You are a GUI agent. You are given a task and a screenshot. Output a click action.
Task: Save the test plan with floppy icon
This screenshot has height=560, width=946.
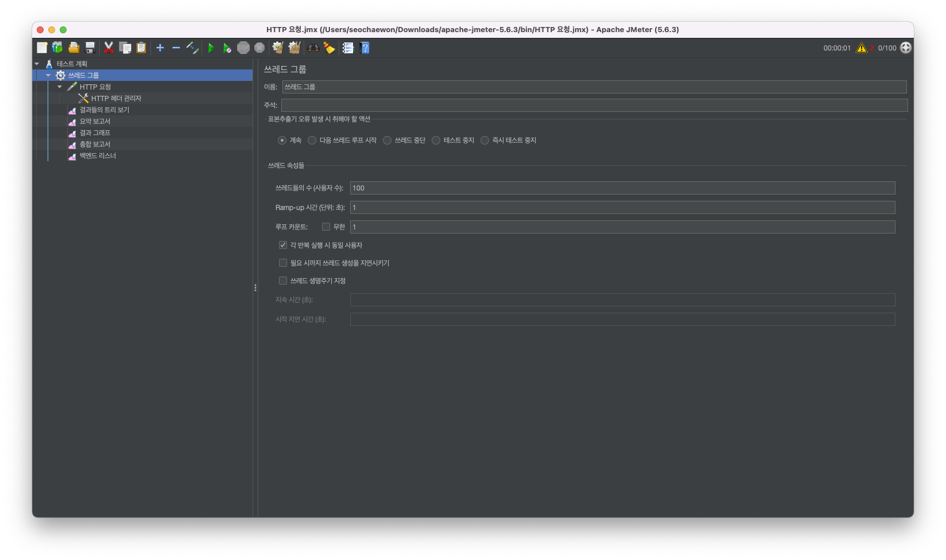[x=90, y=48]
